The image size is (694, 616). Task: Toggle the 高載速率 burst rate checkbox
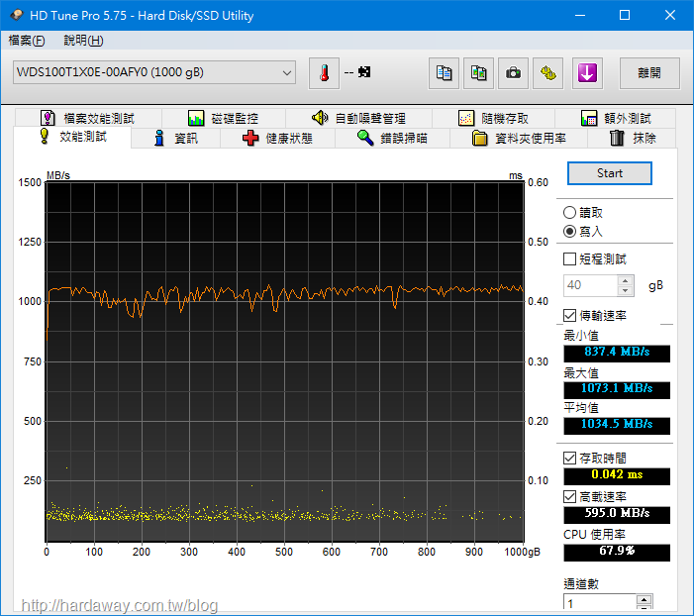click(x=569, y=496)
